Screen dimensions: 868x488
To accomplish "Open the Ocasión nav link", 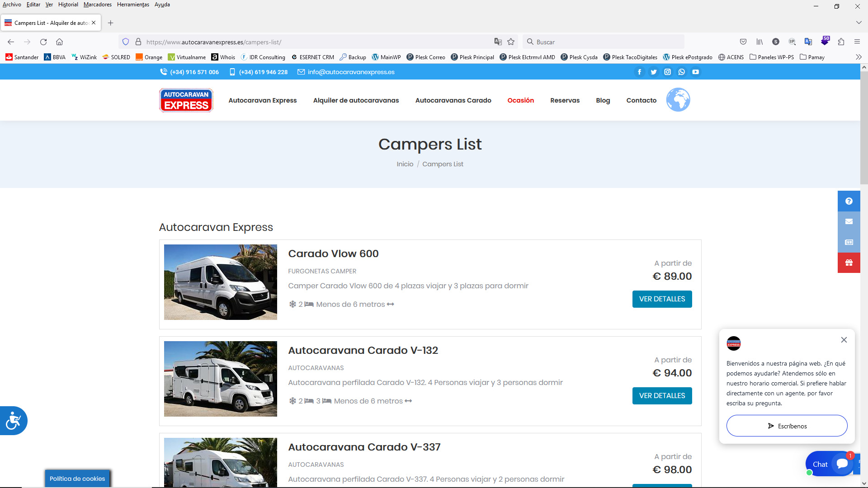I will tap(520, 100).
